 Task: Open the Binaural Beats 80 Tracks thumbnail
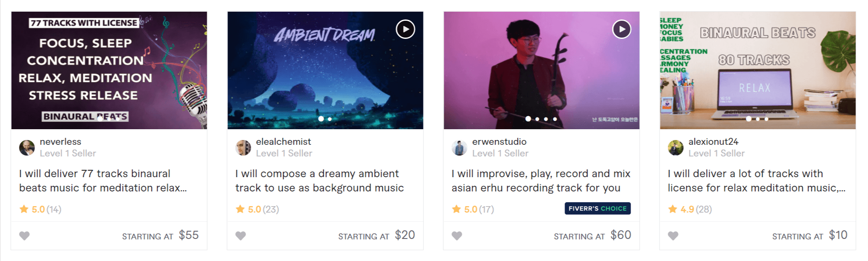(758, 70)
